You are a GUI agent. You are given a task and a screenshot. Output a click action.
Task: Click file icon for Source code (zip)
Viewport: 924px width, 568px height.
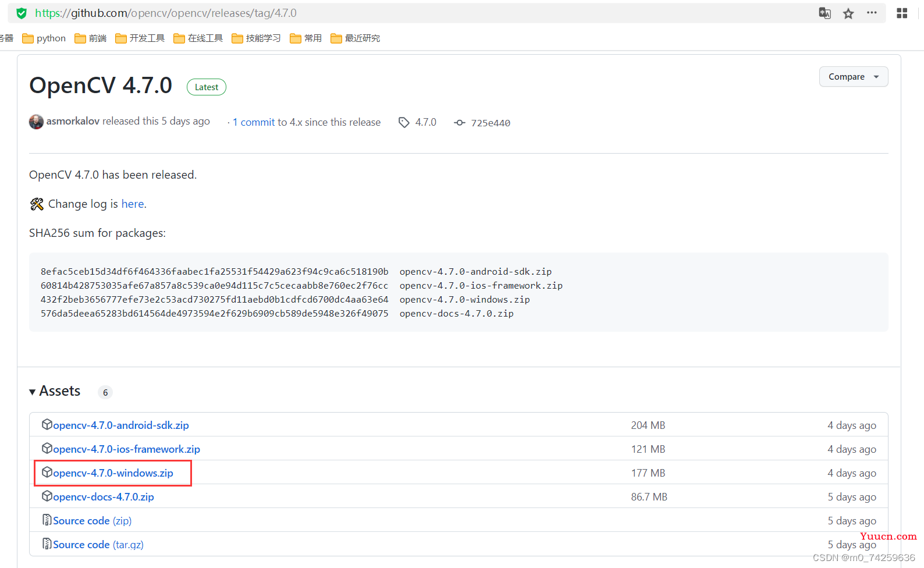click(47, 520)
